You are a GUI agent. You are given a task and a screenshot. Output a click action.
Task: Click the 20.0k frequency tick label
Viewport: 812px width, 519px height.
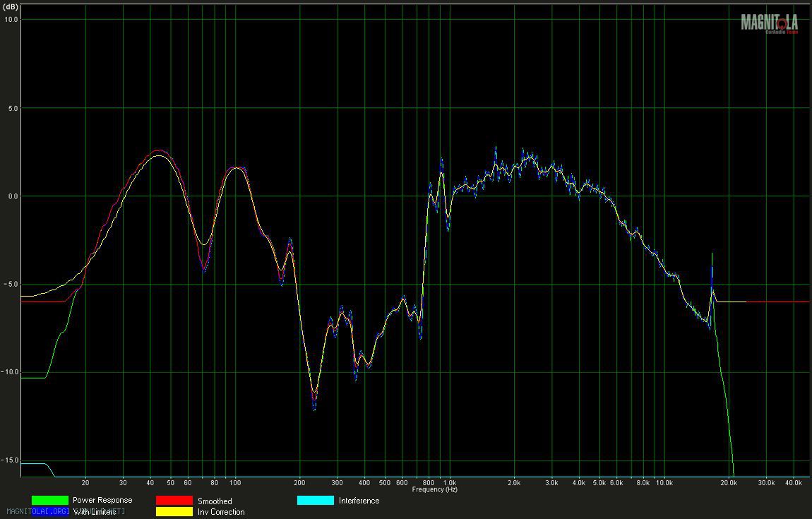(729, 483)
